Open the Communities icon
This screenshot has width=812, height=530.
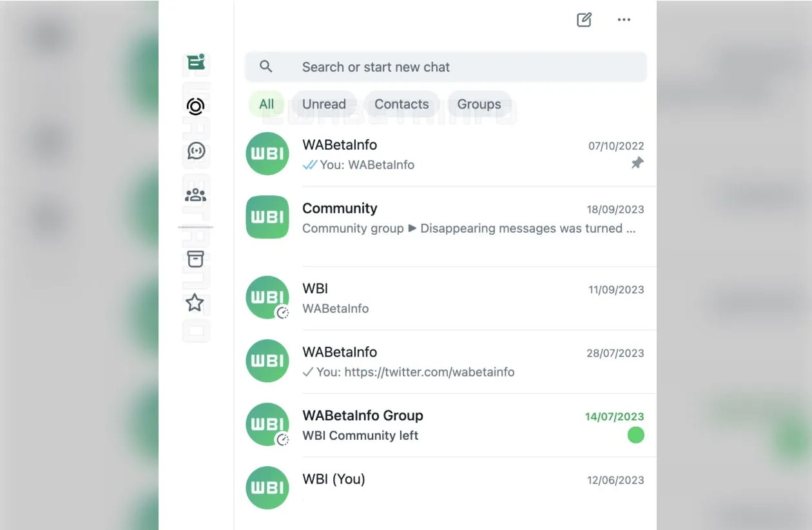[x=195, y=194]
